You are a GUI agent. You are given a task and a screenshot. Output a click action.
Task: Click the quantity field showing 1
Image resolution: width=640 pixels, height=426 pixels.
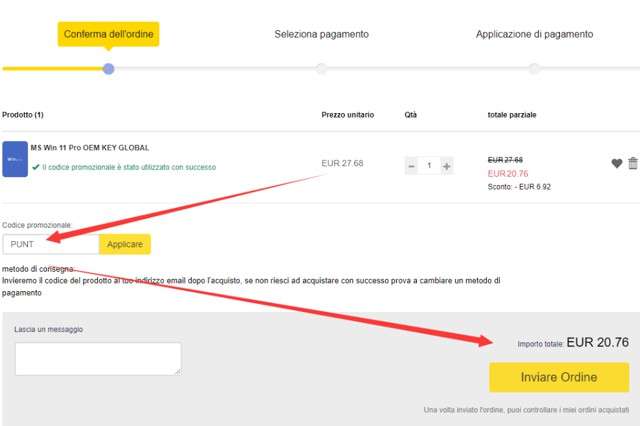point(429,166)
